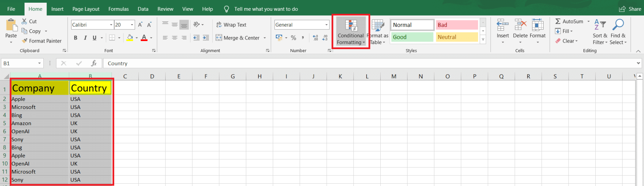Image resolution: width=644 pixels, height=186 pixels.
Task: Toggle bold formatting
Action: (76, 38)
